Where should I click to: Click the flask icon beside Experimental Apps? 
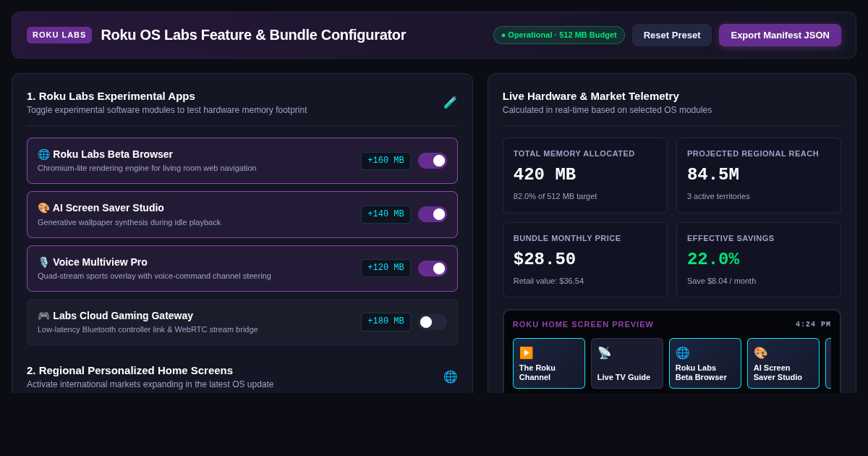(x=450, y=102)
